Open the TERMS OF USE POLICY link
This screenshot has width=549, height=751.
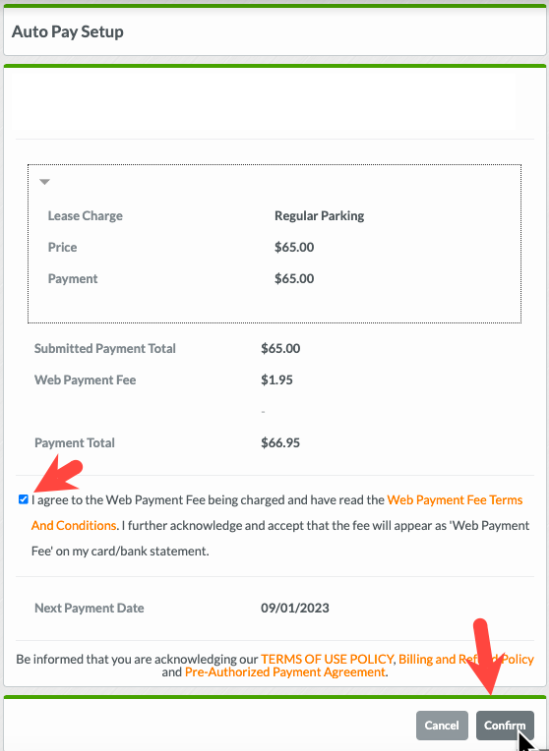click(x=328, y=659)
